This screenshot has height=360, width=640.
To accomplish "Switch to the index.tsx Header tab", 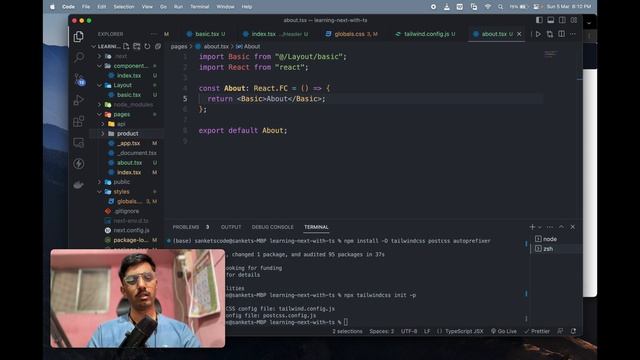I will point(276,34).
